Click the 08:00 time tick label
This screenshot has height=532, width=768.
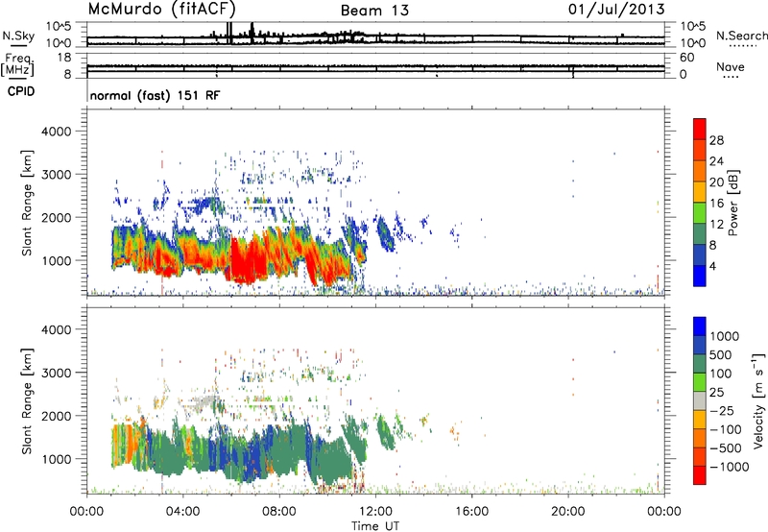279,512
